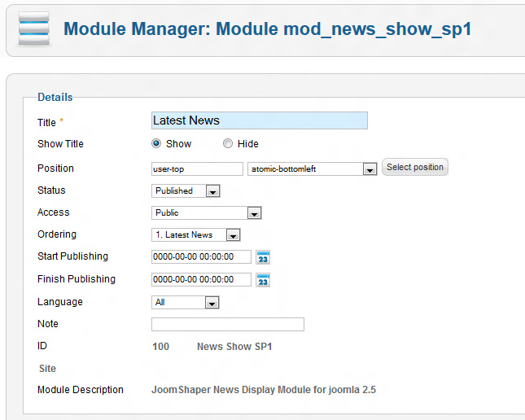Click the Show label next to radio
525x420 pixels.
[x=178, y=144]
